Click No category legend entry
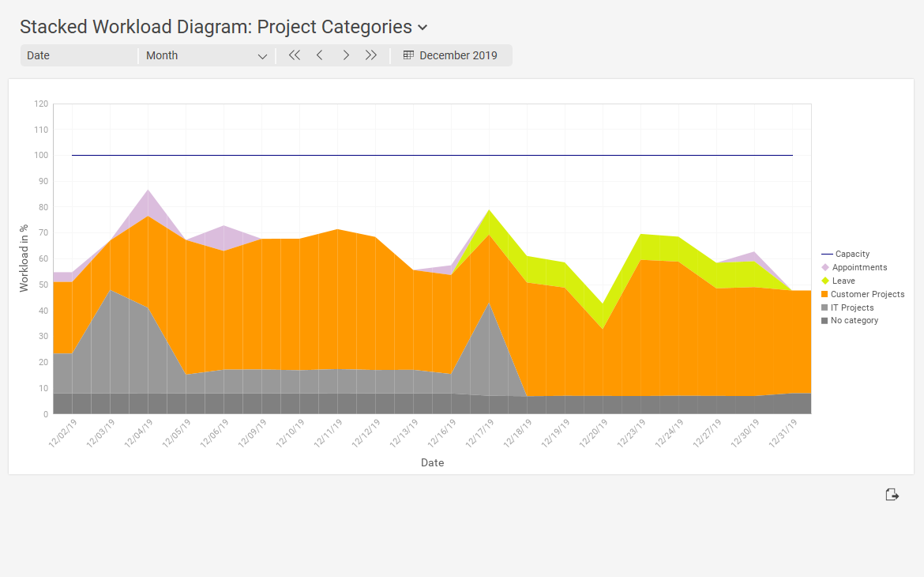Image resolution: width=924 pixels, height=577 pixels. 850,321
